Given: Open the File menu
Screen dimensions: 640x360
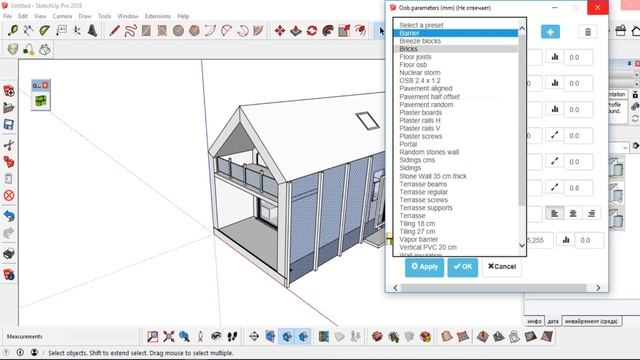Looking at the screenshot, I should (x=7, y=16).
